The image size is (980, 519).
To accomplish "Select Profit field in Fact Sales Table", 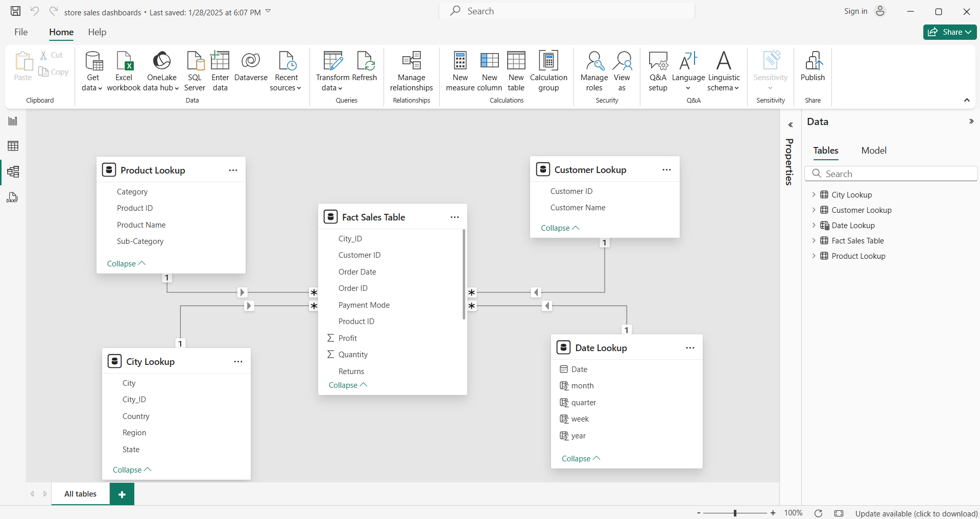I will [347, 338].
